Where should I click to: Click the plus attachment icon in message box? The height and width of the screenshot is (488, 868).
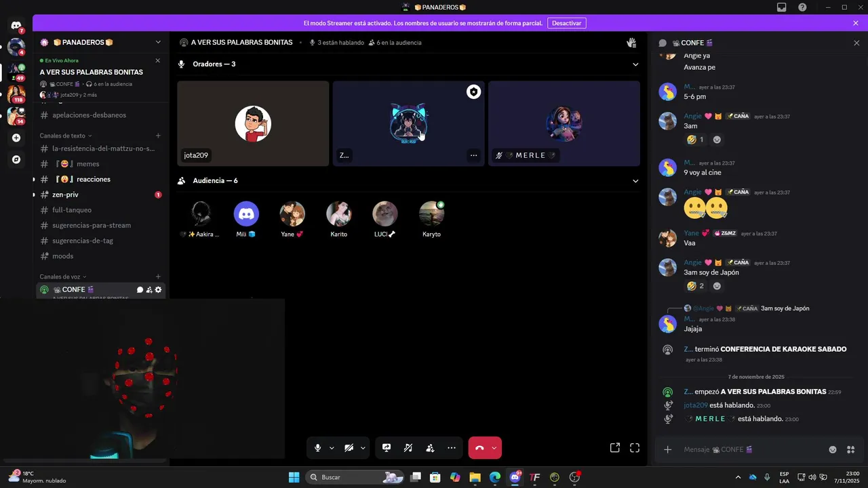(x=668, y=449)
